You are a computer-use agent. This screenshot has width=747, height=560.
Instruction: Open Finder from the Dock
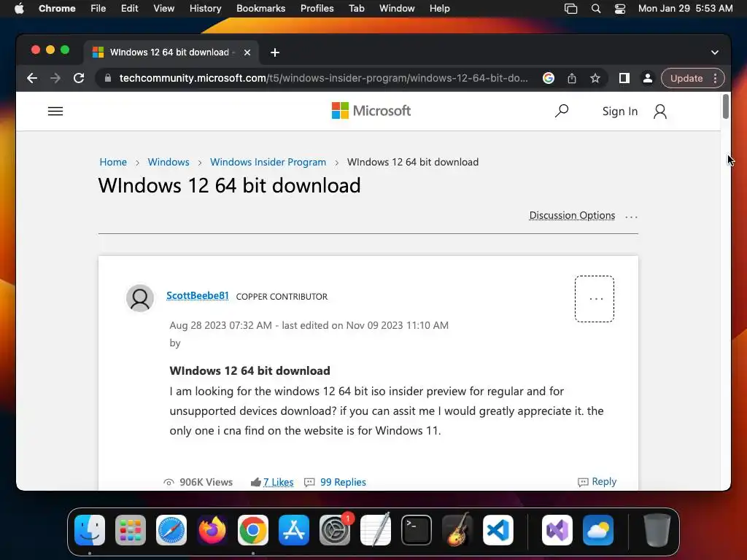pyautogui.click(x=90, y=530)
